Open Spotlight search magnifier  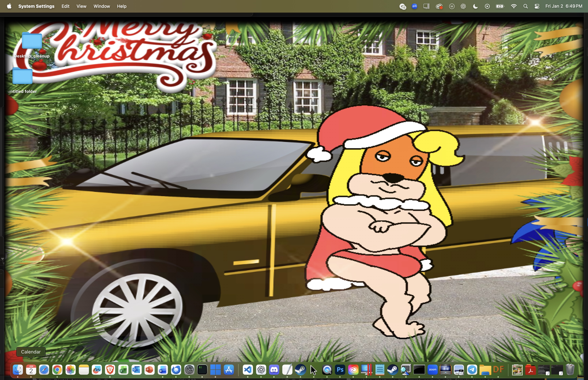pos(526,6)
